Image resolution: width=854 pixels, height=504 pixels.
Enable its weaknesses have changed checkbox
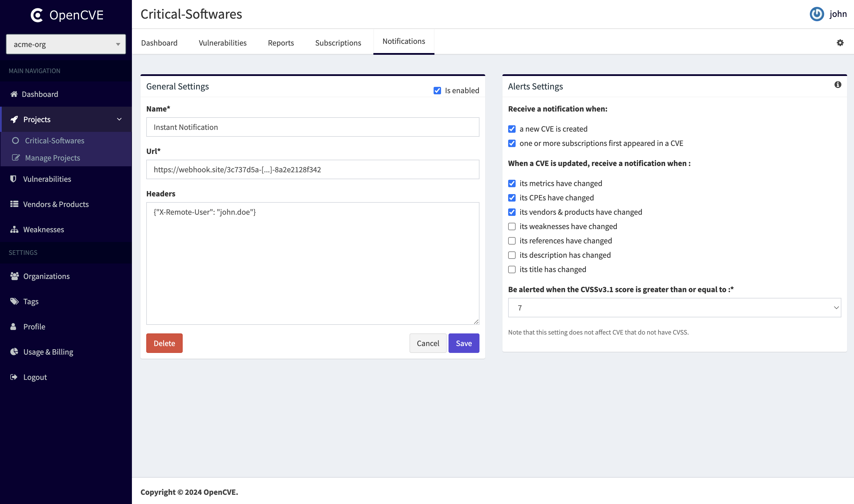coord(512,226)
